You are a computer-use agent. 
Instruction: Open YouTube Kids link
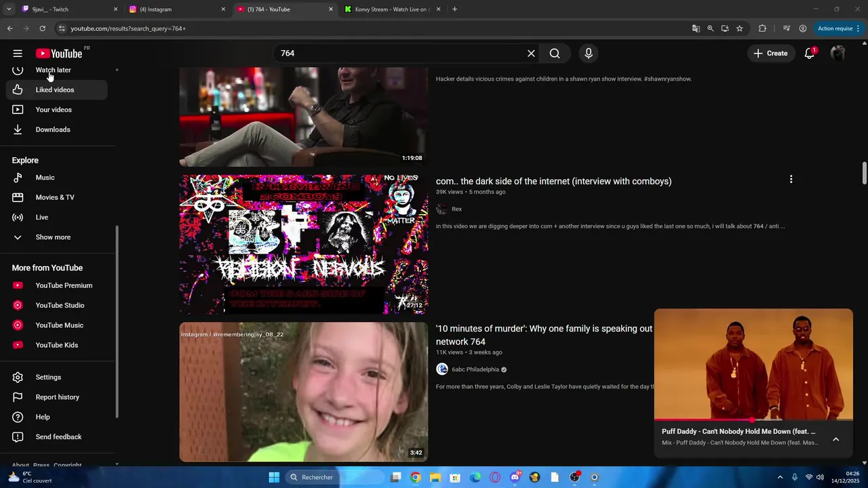(x=57, y=345)
